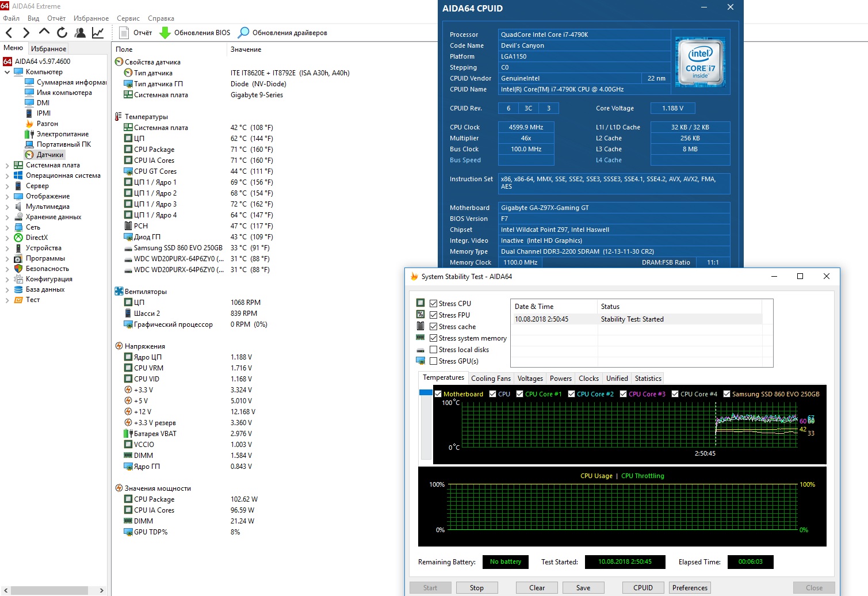Enable the Stress GPU(s) checkbox
The height and width of the screenshot is (596, 868).
[434, 361]
